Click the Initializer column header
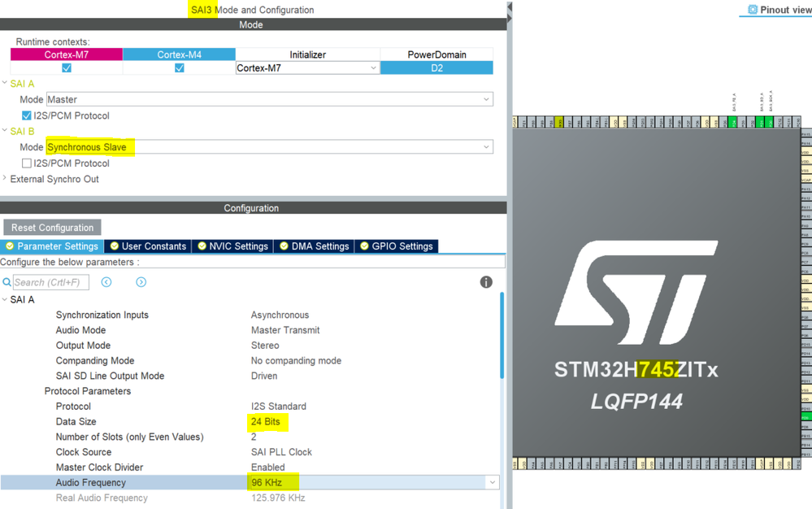This screenshot has height=509, width=812. pyautogui.click(x=307, y=54)
